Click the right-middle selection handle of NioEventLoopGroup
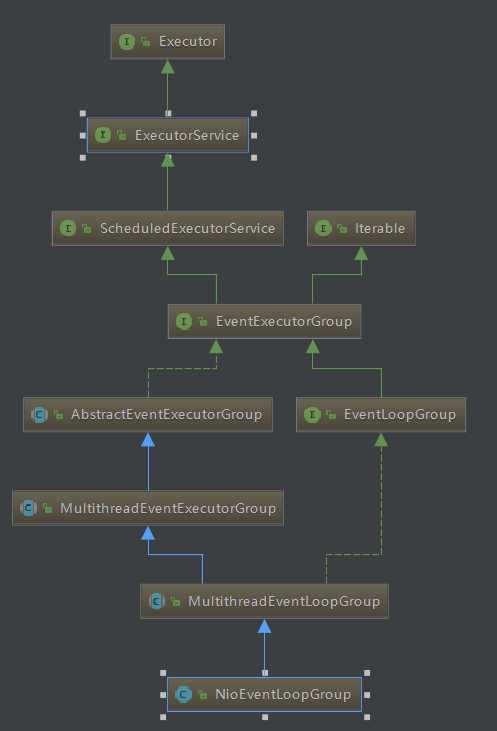 pos(367,695)
